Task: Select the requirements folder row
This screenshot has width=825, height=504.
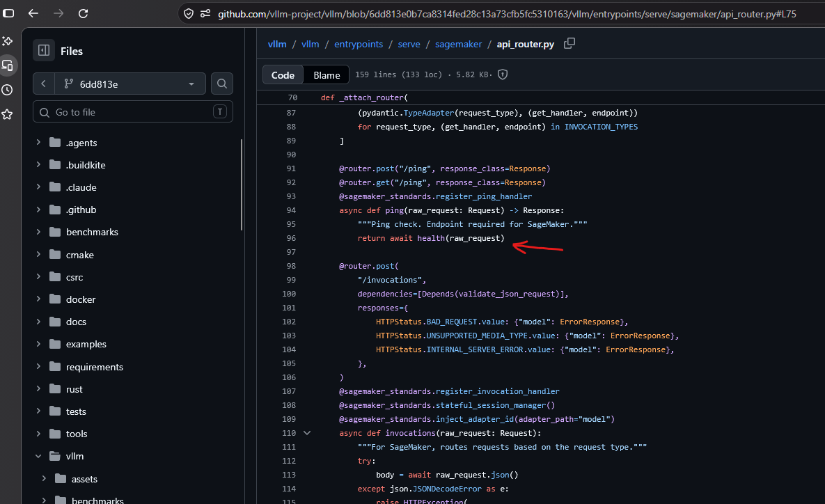Action: click(x=133, y=367)
